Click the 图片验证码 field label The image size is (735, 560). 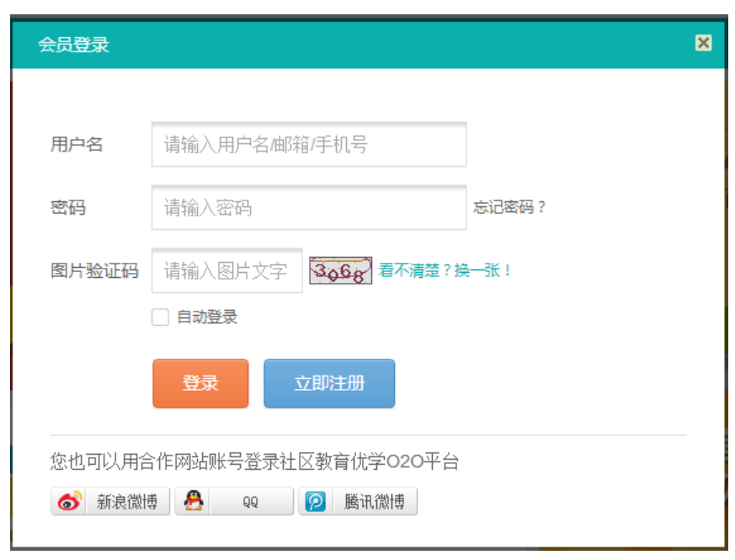(94, 270)
